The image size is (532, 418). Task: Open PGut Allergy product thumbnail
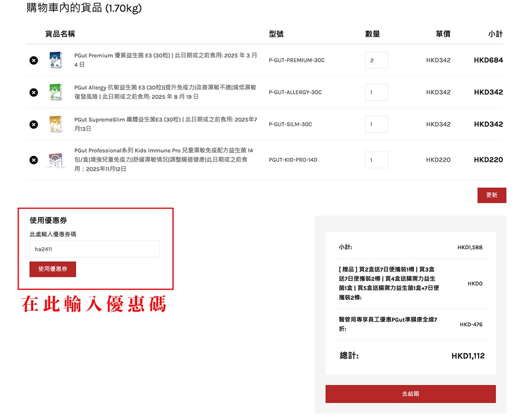pos(56,93)
